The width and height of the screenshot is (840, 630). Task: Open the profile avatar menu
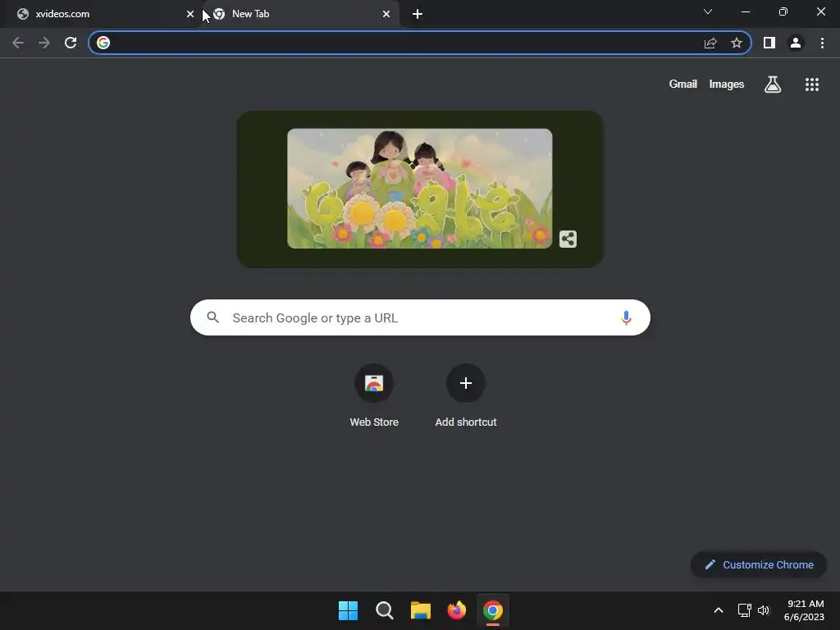point(796,43)
